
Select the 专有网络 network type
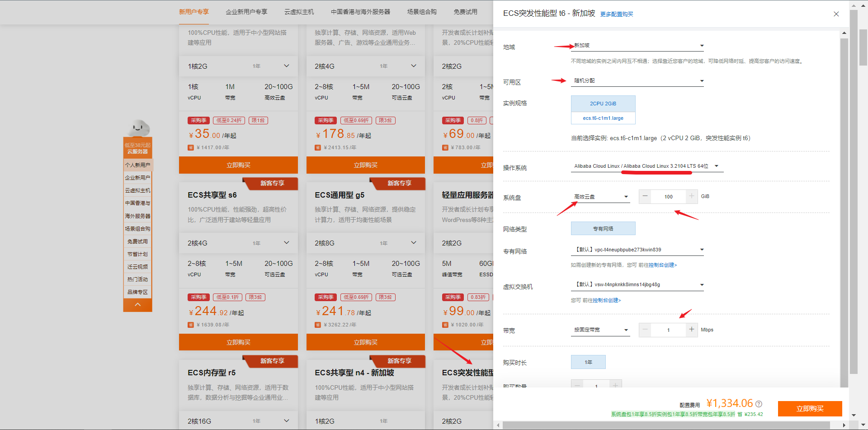[x=603, y=229]
